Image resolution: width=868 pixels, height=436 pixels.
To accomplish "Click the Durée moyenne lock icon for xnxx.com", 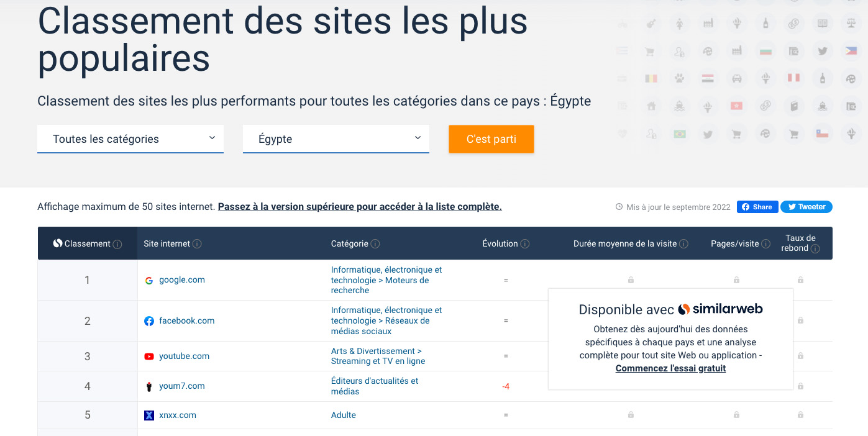I will (x=631, y=414).
